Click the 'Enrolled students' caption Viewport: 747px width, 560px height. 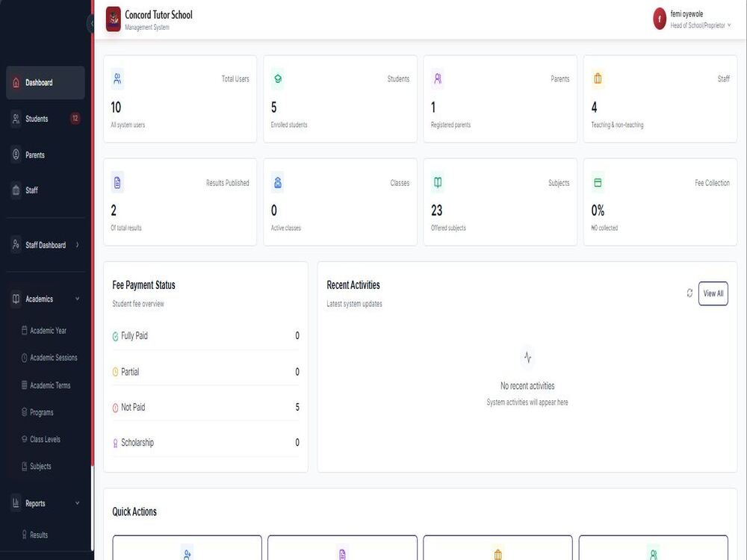pos(289,125)
